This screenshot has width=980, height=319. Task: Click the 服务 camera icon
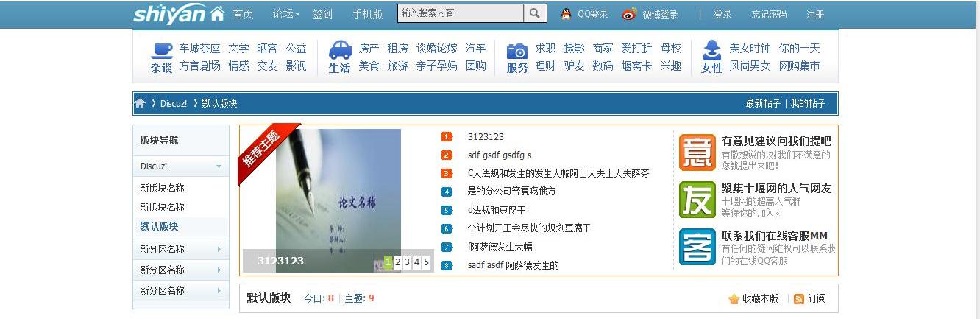pyautogui.click(x=517, y=51)
